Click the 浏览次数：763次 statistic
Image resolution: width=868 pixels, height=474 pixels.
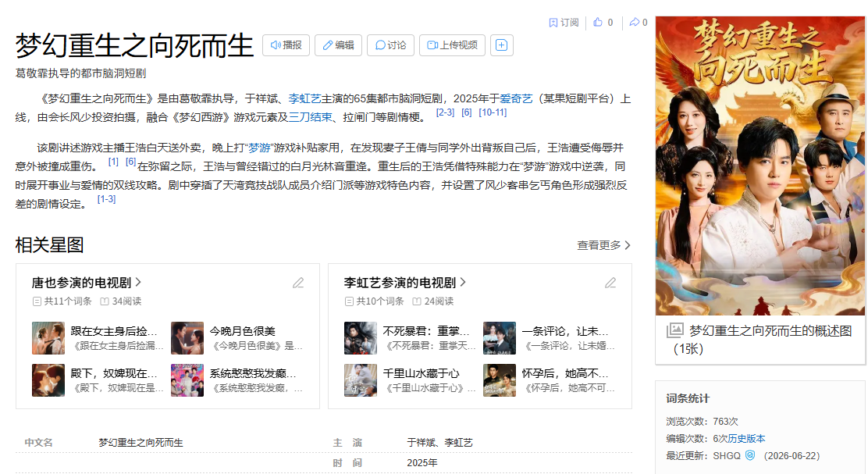coord(702,422)
